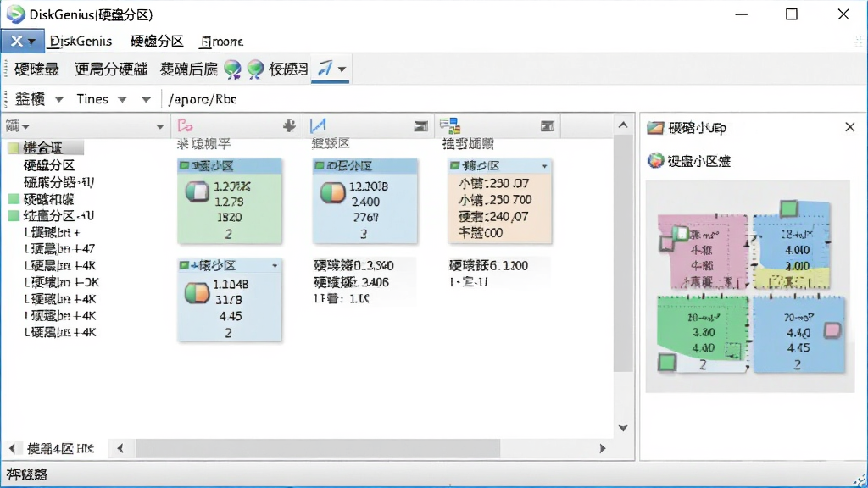Click the green square atop the upper blue diagram block
This screenshot has width=868, height=488.
tap(789, 208)
